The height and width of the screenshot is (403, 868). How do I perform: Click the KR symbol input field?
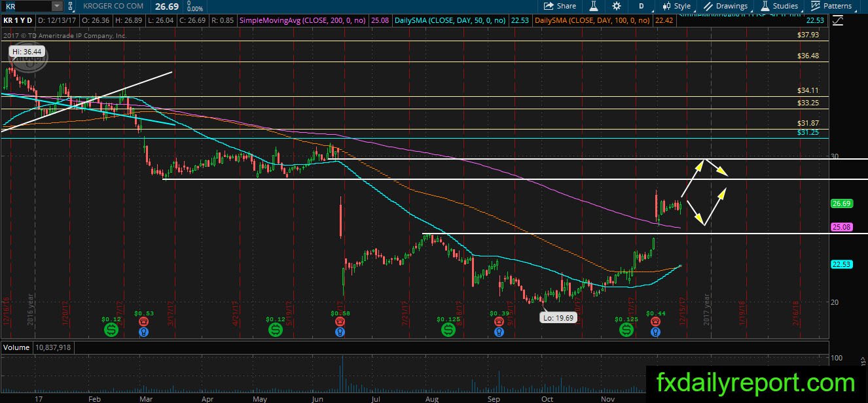[26, 6]
